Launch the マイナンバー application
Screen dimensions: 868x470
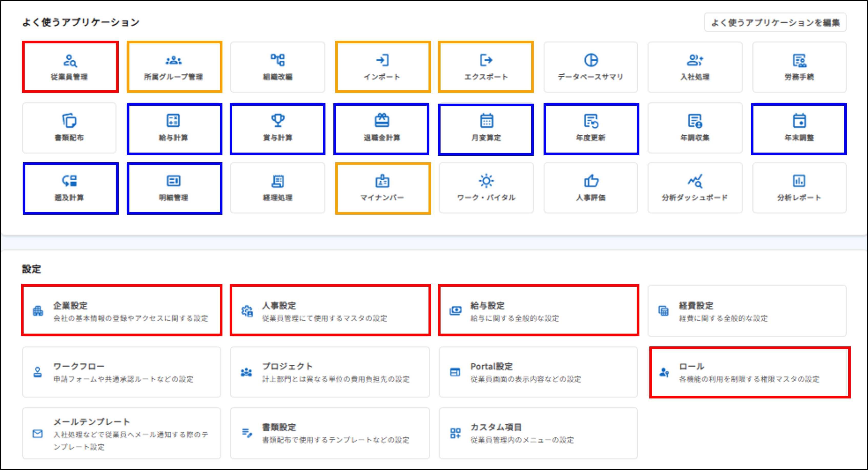382,188
